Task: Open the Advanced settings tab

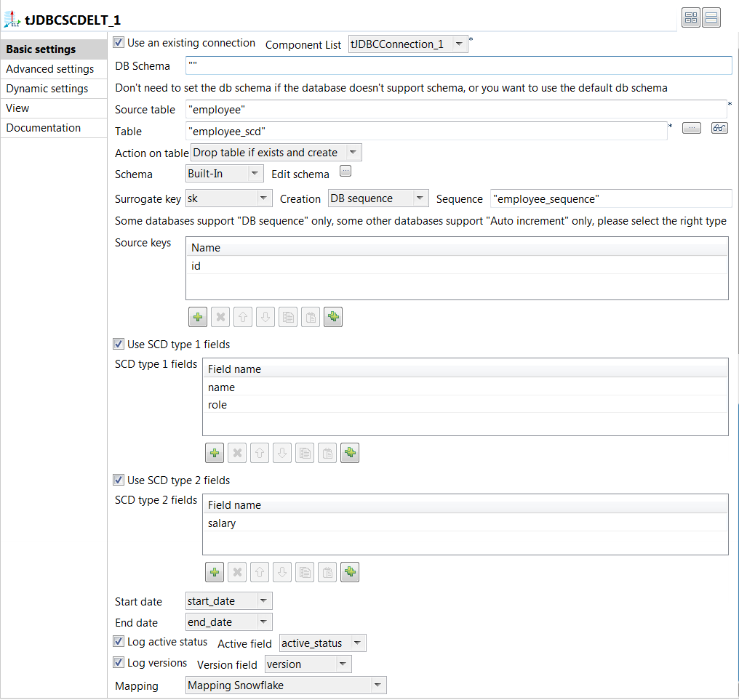Action: click(x=50, y=69)
